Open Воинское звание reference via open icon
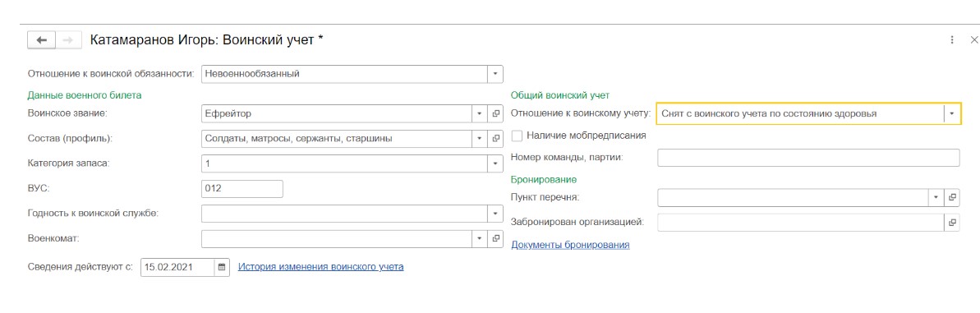This screenshot has width=980, height=313. pyautogui.click(x=496, y=113)
